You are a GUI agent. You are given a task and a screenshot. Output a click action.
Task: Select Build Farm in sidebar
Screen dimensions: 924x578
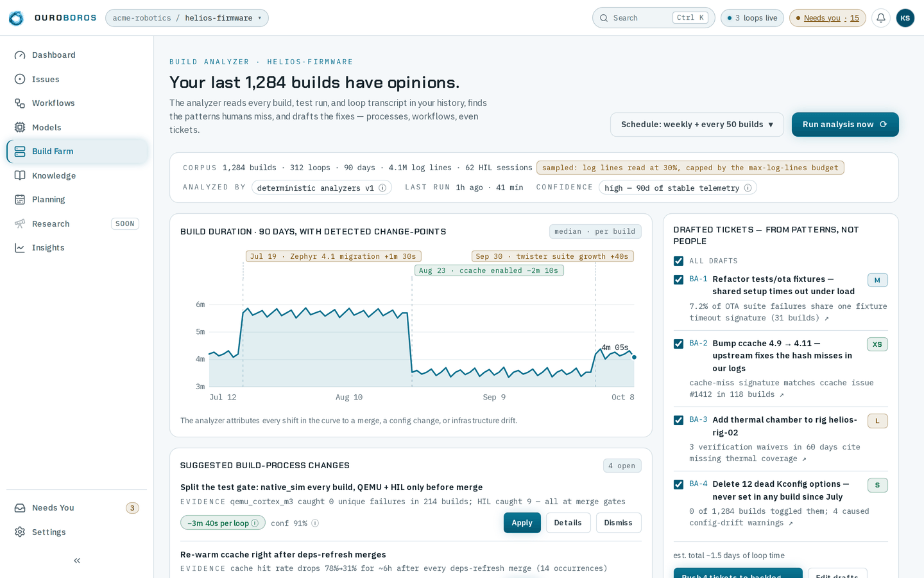[x=77, y=152]
